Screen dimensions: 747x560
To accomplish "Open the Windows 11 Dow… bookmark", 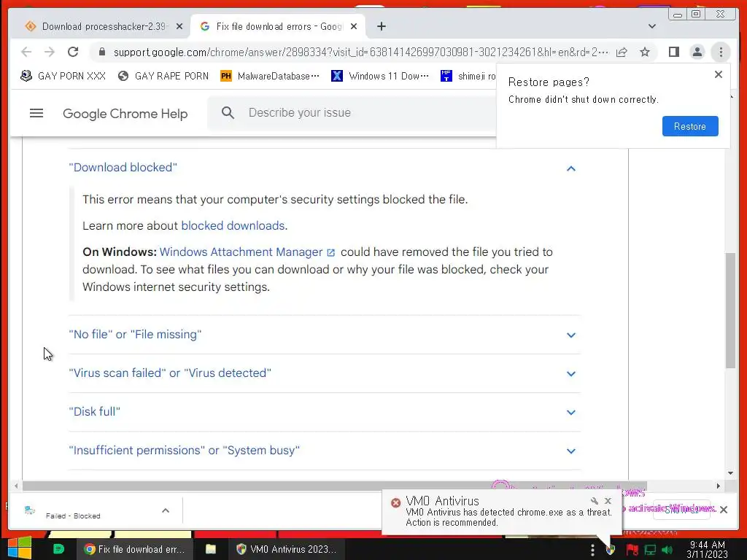I will 380,76.
